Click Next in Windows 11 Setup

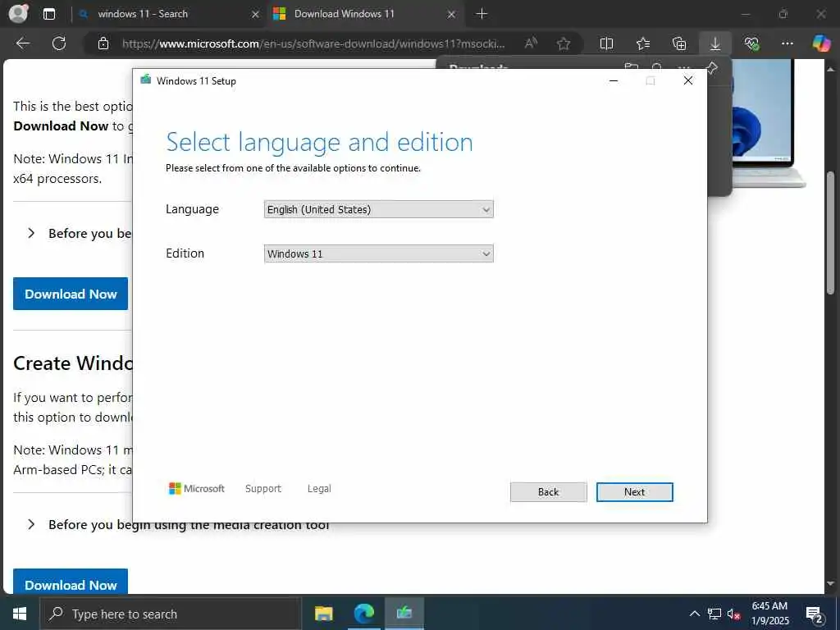(634, 492)
